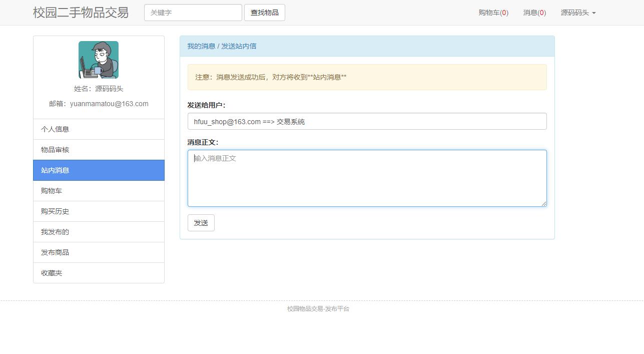The height and width of the screenshot is (354, 644).
Task: Select 物品审核 in sidebar
Action: click(x=99, y=150)
